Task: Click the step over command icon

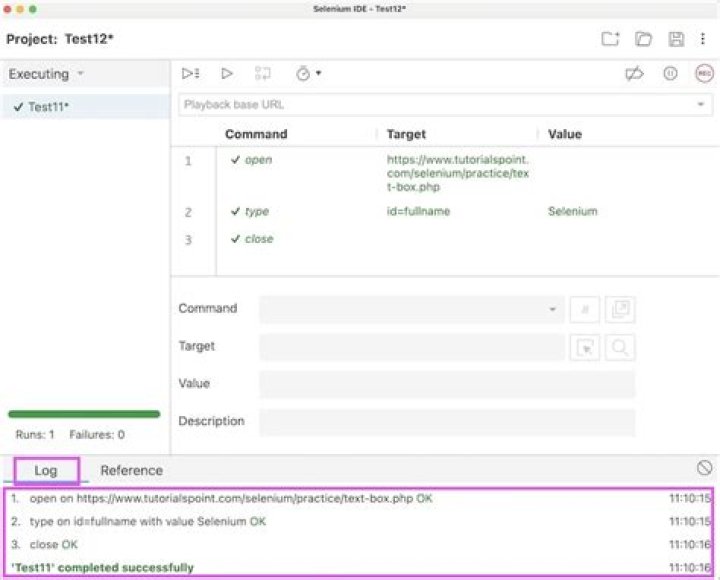Action: point(263,73)
